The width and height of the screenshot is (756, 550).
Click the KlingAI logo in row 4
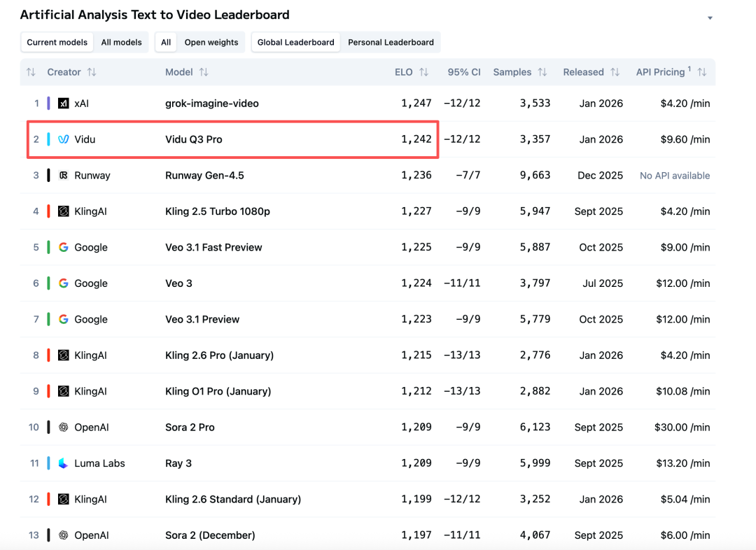coord(63,211)
